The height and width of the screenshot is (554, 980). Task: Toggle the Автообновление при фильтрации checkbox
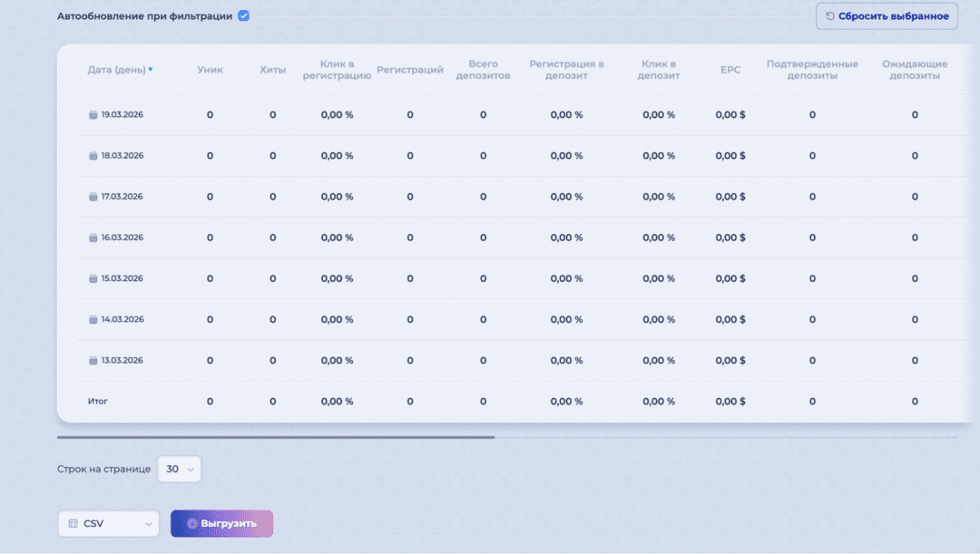click(244, 16)
